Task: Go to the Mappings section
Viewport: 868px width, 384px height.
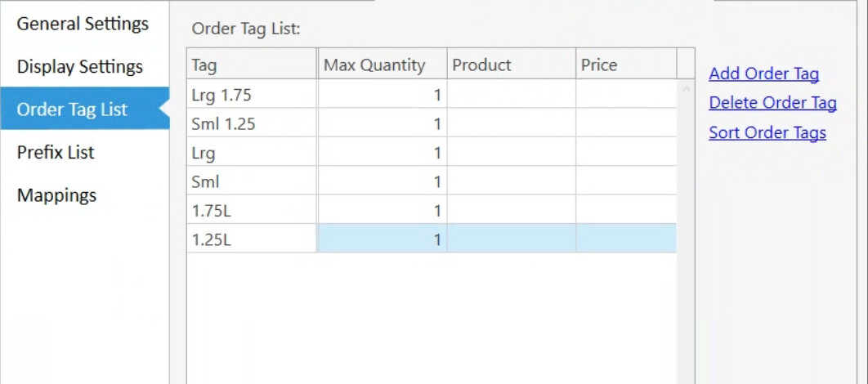Action: coord(56,195)
